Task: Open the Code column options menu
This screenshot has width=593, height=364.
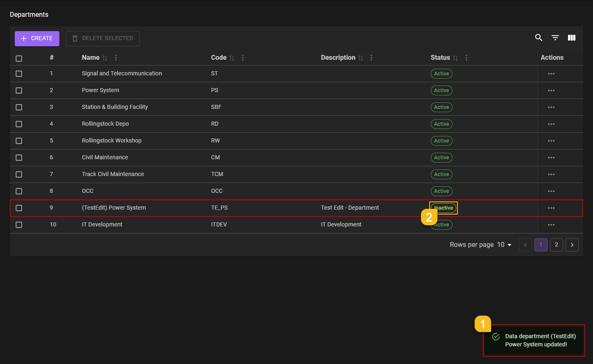Action: coord(243,58)
